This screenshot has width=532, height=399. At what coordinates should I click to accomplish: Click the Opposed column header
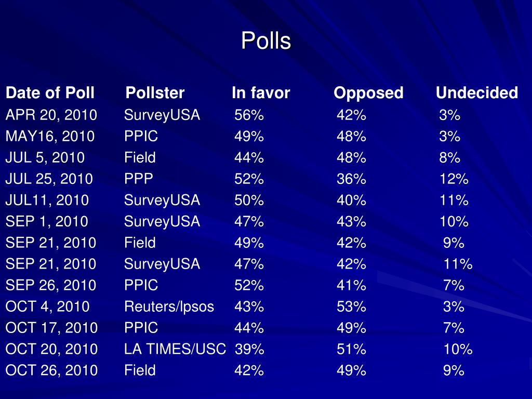click(368, 93)
